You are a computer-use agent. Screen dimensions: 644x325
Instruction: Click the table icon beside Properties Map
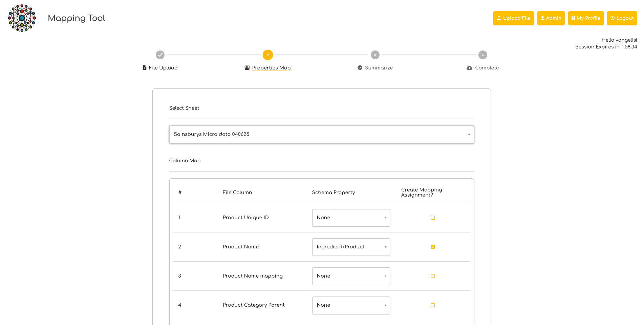point(247,68)
